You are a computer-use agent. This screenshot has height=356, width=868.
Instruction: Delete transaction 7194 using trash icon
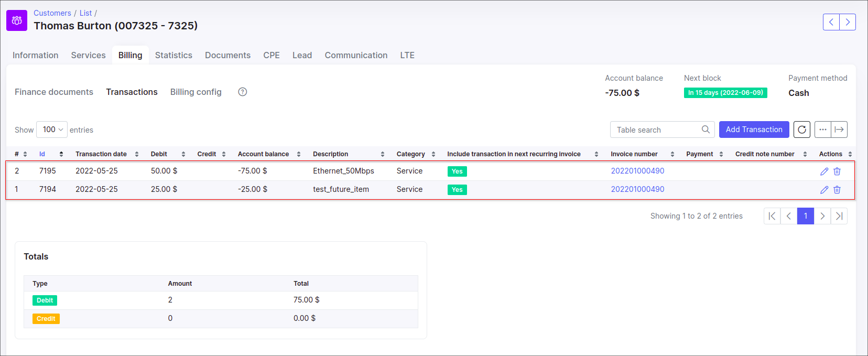pyautogui.click(x=837, y=190)
